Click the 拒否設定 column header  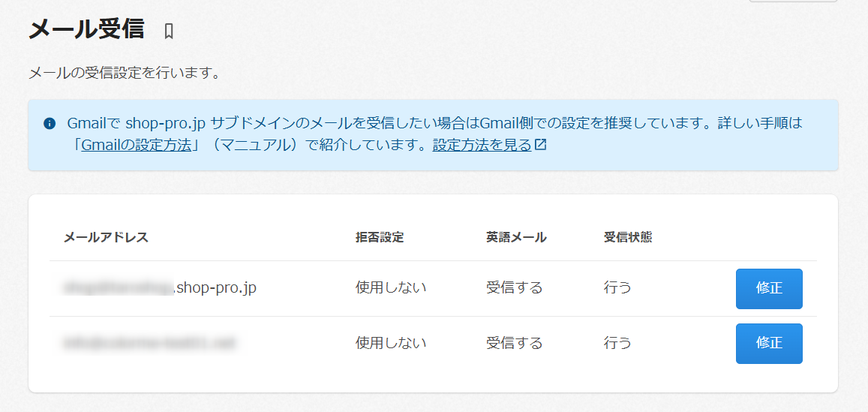pyautogui.click(x=380, y=237)
